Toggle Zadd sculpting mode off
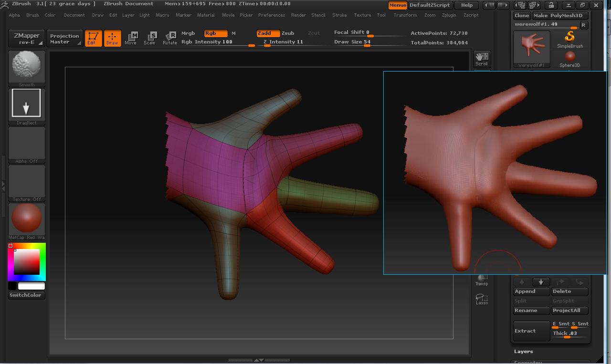Screen dimensions: 611x364 (267, 33)
